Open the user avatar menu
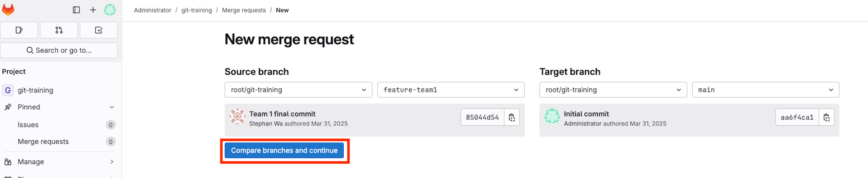The height and width of the screenshot is (178, 868). (110, 10)
